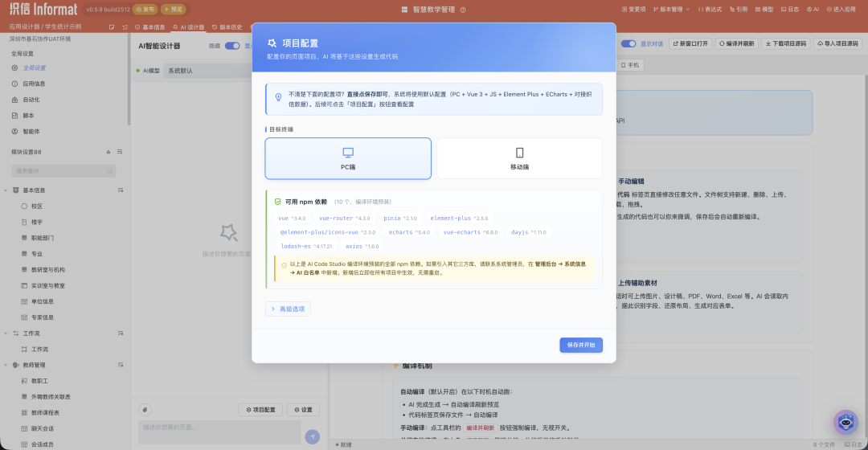868x450 pixels.
Task: Click the echarts dependency tag
Action: pos(409,232)
